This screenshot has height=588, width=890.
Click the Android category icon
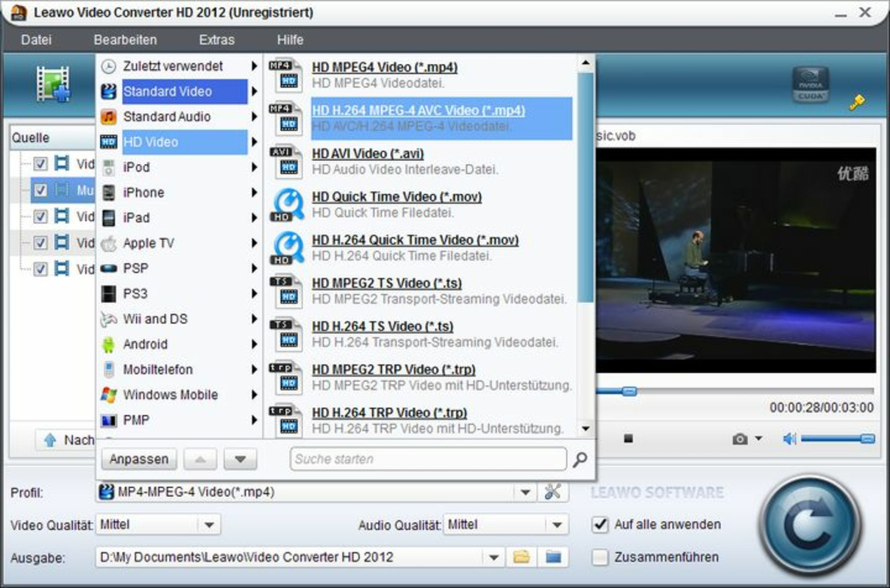pos(109,344)
